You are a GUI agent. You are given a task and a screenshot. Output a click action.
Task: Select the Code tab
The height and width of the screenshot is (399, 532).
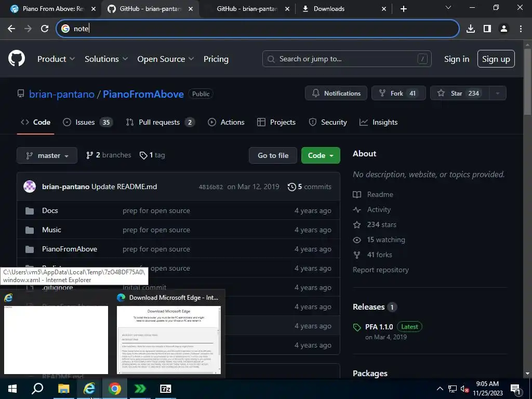tap(36, 122)
